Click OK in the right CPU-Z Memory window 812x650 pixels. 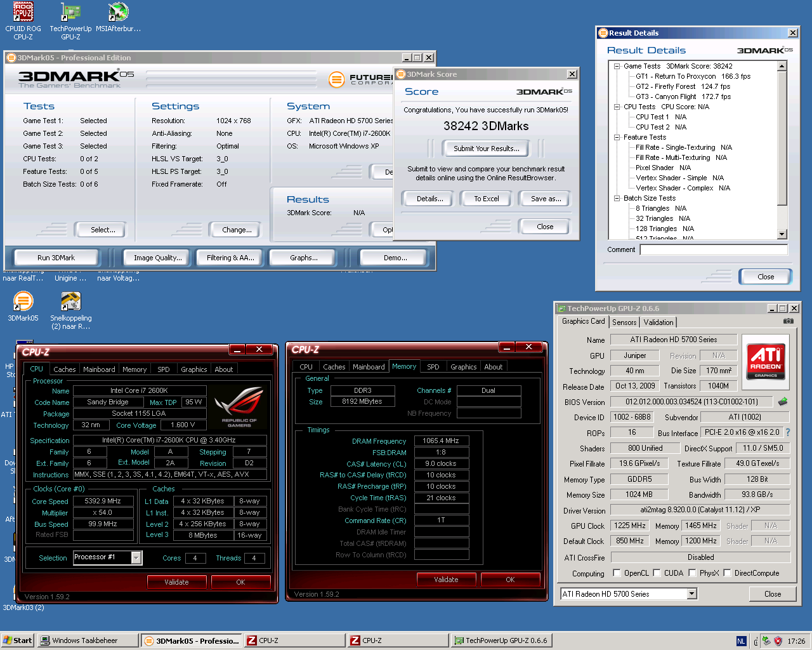point(510,580)
